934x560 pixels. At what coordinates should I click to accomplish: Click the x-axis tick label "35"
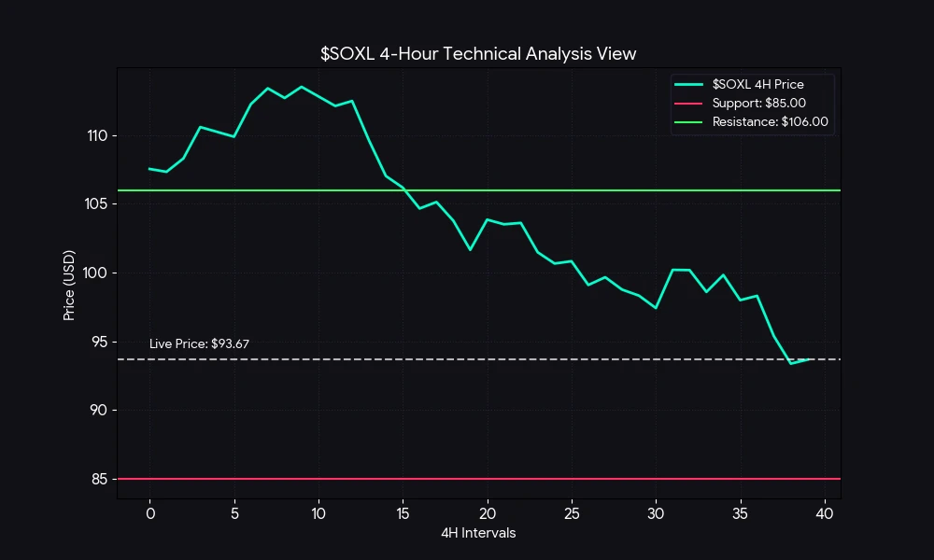coord(741,513)
